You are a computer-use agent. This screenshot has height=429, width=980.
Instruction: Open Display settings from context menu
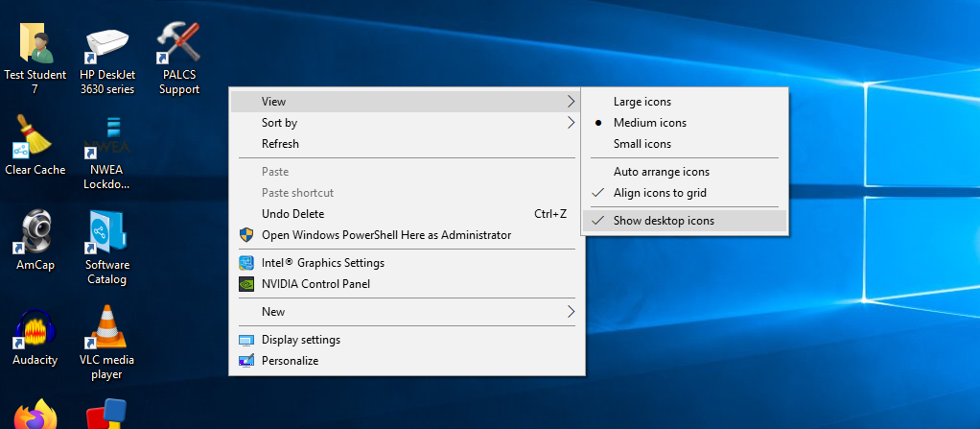tap(300, 340)
